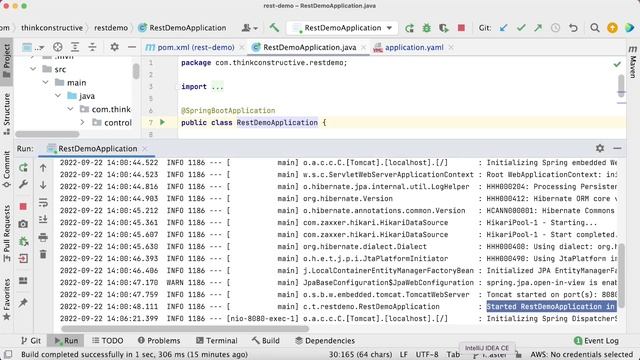
Task: Toggle the Structure tool window
Action: tap(7, 114)
